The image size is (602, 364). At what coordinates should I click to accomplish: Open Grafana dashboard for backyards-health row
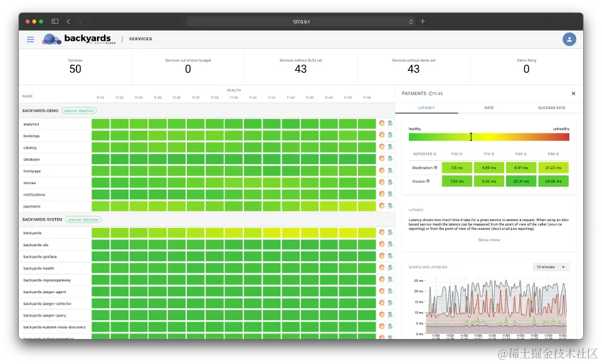(382, 268)
